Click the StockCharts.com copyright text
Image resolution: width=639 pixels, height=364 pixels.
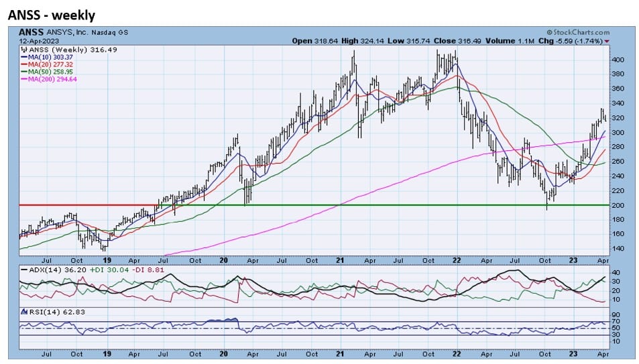point(578,32)
